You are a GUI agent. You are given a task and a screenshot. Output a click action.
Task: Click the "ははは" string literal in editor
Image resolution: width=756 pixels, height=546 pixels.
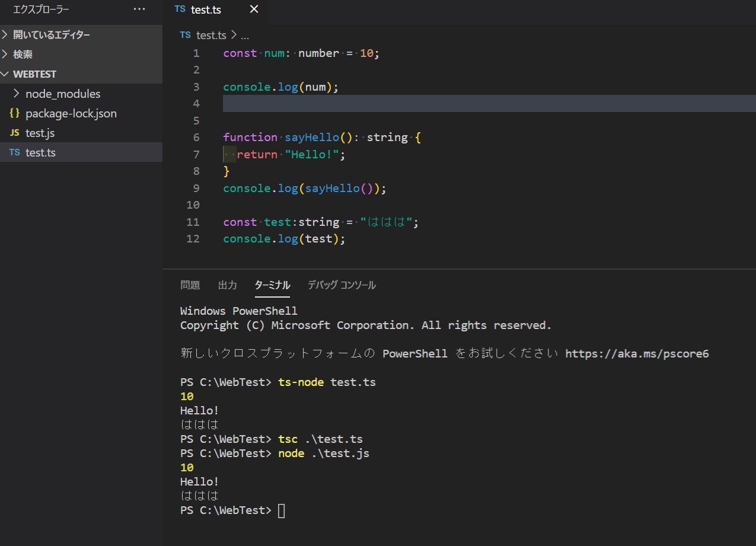(387, 222)
